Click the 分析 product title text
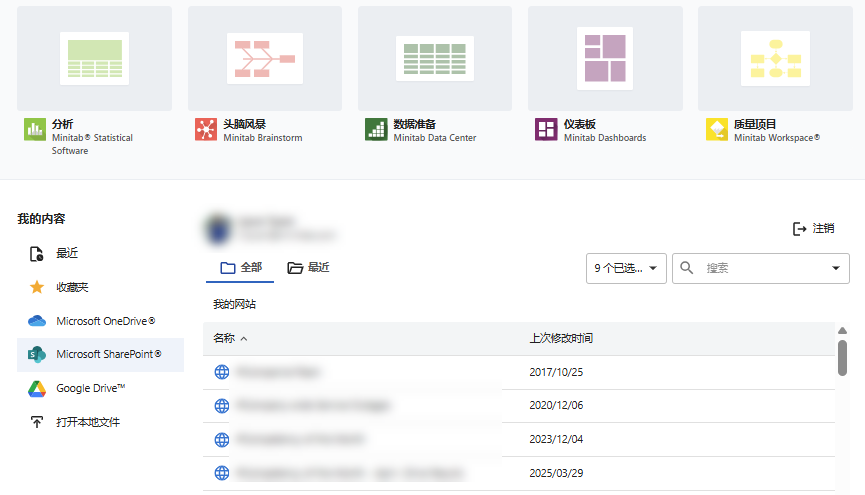 click(x=62, y=124)
